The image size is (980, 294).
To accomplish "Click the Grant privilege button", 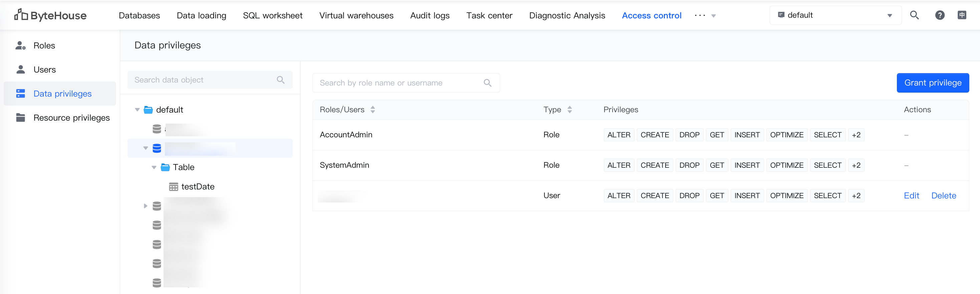I will click(x=933, y=83).
